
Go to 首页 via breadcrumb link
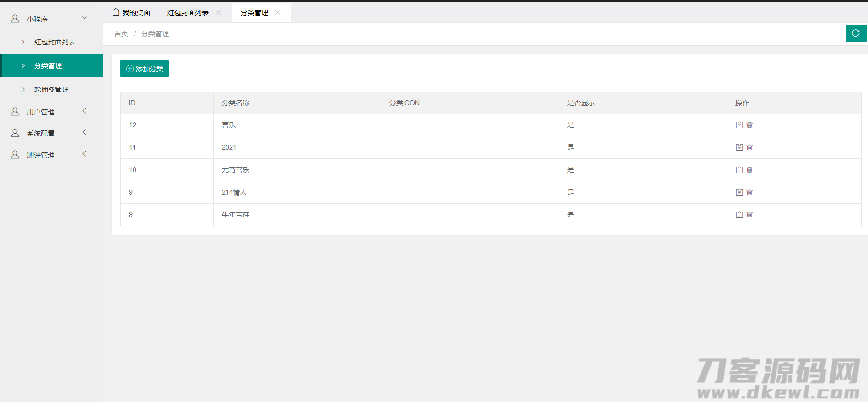121,33
